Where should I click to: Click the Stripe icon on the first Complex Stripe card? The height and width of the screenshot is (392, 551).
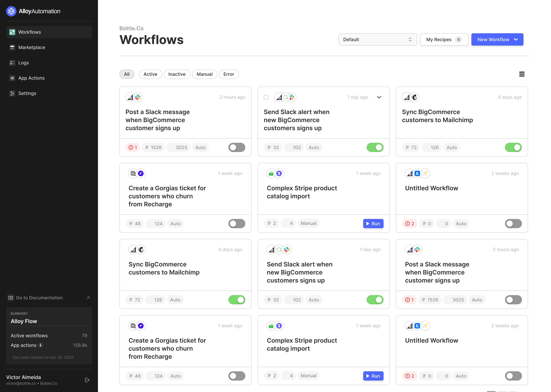[279, 174]
